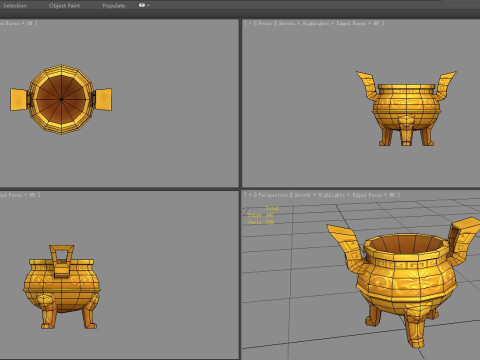
Task: Click the top-left viewport shading label
Action: click(x=19, y=23)
